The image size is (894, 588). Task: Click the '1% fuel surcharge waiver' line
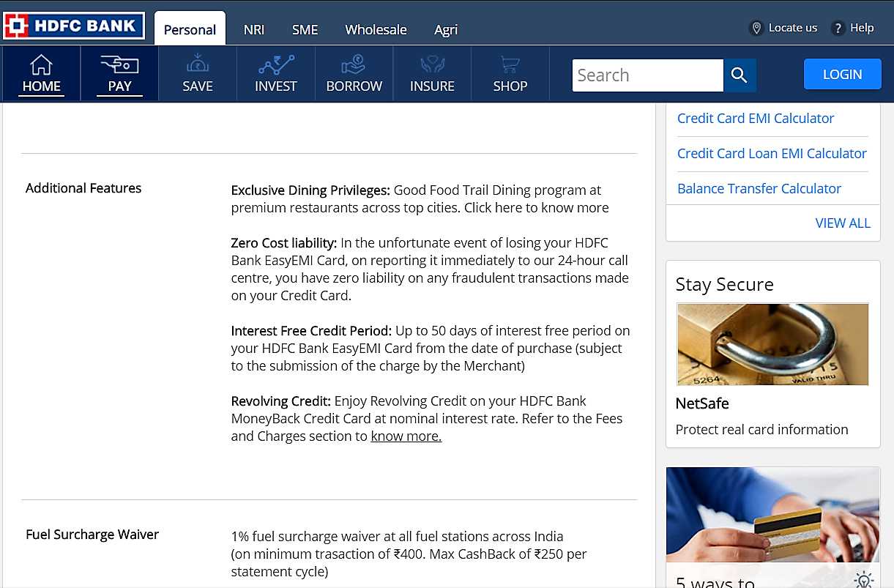tap(398, 537)
